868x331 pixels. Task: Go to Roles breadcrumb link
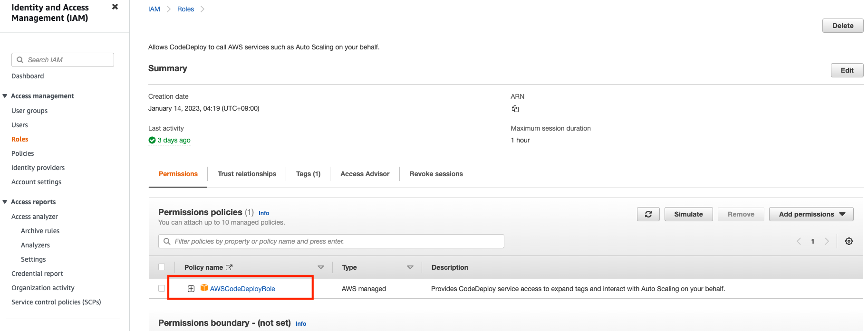[x=185, y=9]
